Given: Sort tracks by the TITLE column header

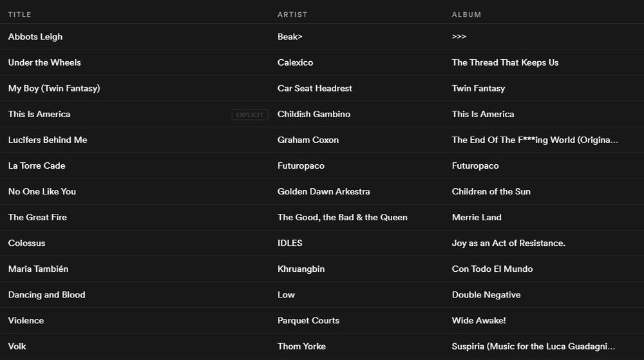Looking at the screenshot, I should coord(19,14).
